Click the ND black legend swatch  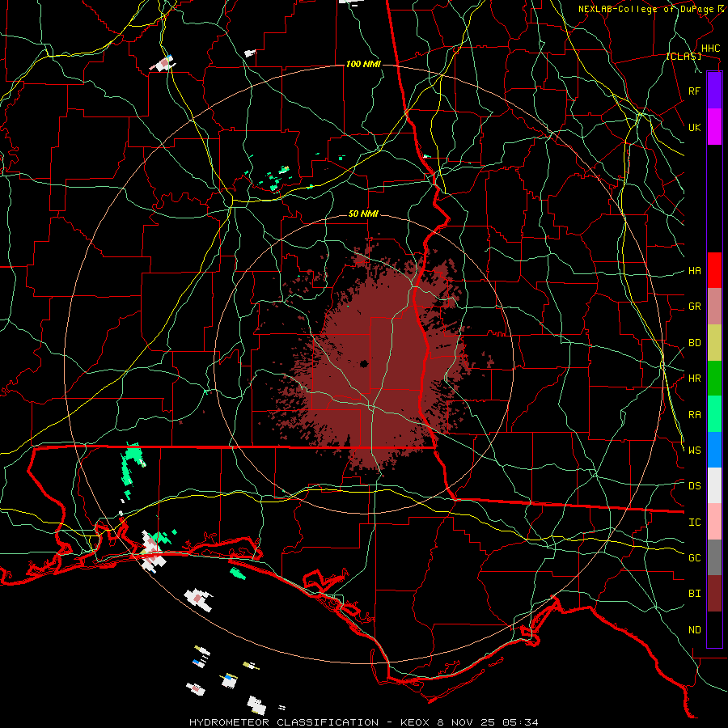click(x=714, y=629)
